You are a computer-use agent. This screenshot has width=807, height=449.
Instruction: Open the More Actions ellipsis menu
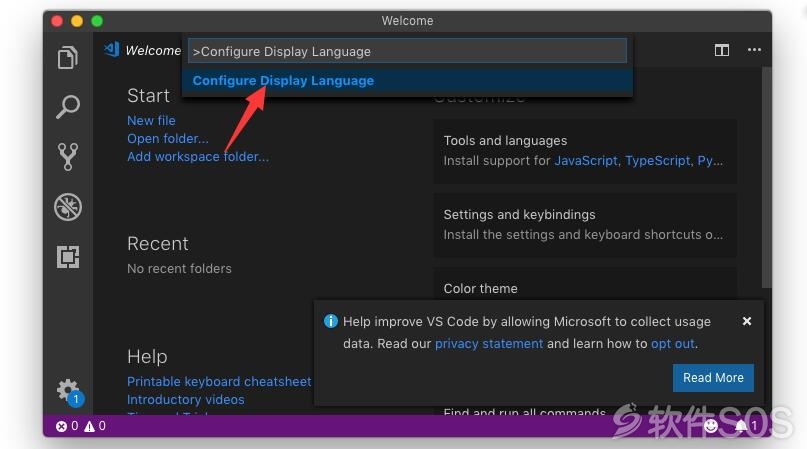[754, 50]
